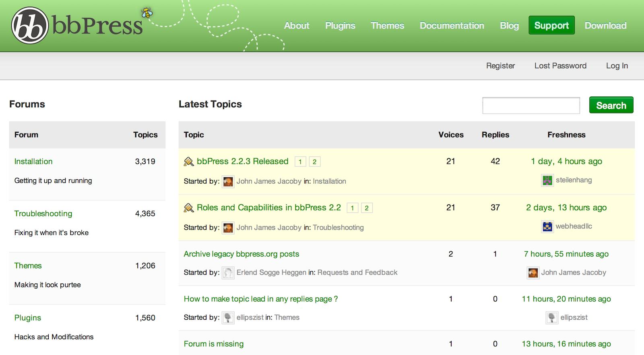This screenshot has width=644, height=355.
Task: Click John James Jacoby's avatar in Archive legacy freshness
Action: (x=533, y=273)
